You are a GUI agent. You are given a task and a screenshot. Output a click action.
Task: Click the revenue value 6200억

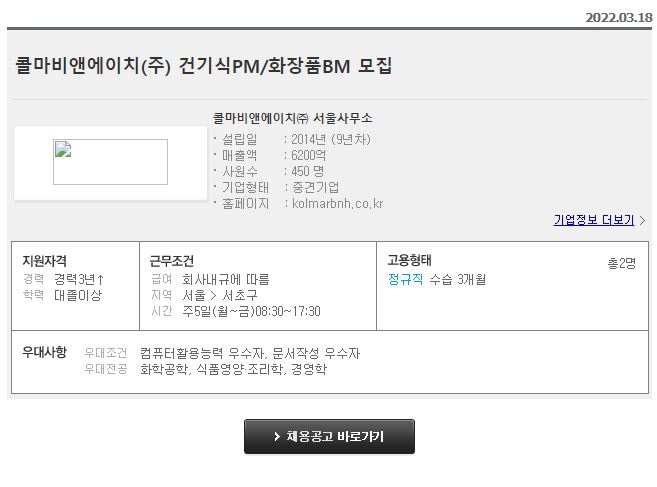pos(308,155)
